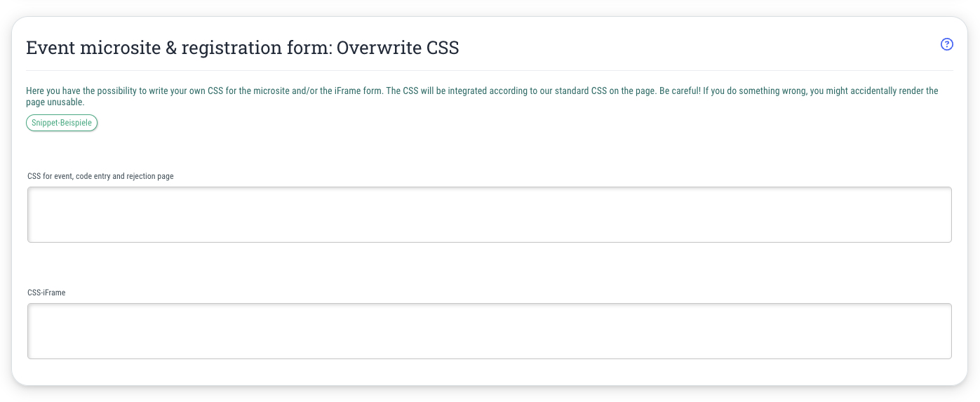Focus the CSS for event page textarea

pyautogui.click(x=489, y=215)
